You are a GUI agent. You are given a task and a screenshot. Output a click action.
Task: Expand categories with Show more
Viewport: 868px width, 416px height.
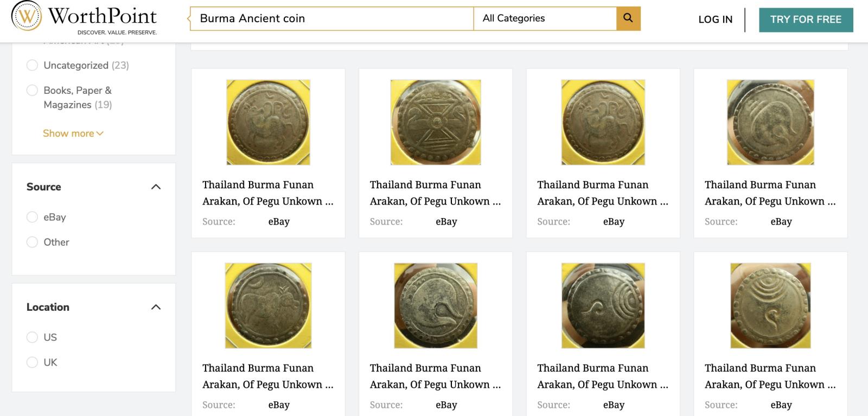point(73,133)
